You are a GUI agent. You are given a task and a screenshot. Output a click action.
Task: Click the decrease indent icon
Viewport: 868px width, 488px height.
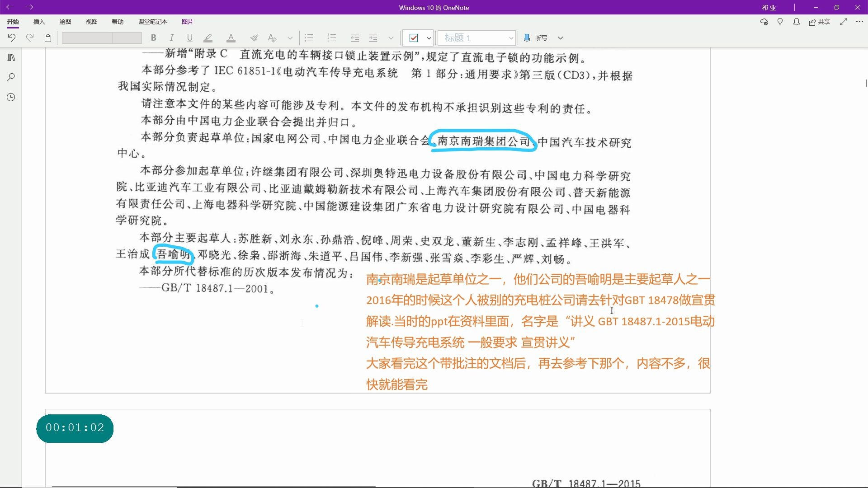[355, 38]
